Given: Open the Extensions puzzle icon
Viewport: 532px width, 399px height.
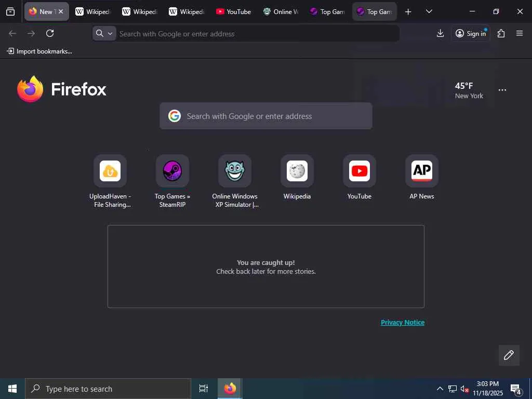Looking at the screenshot, I should pos(501,33).
